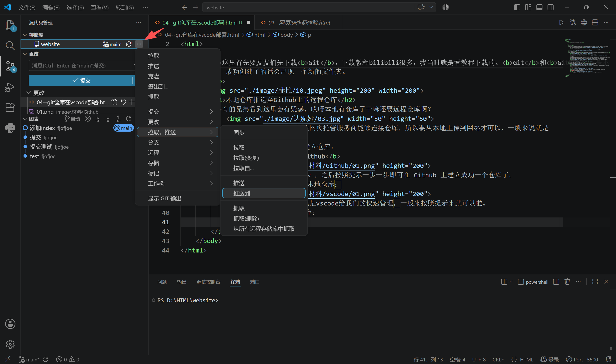Select 克隆 in the git menu
Viewport: 616px width, 364px height.
point(177,76)
